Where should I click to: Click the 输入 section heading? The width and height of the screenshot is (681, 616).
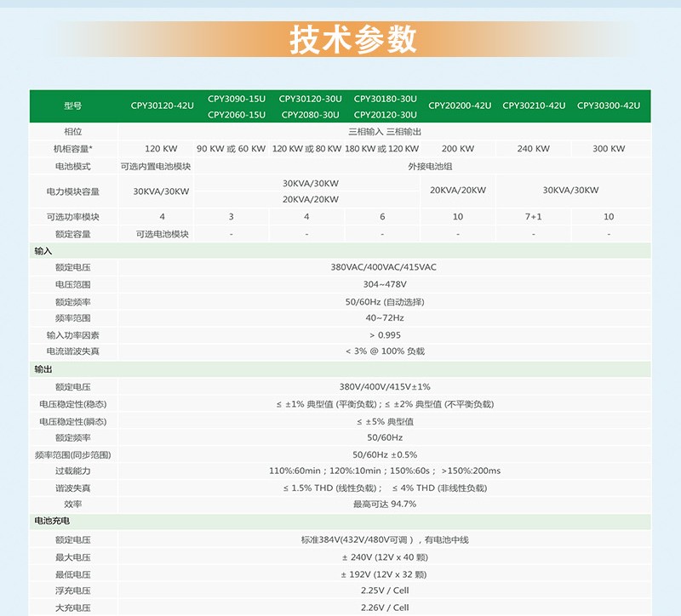pyautogui.click(x=43, y=251)
